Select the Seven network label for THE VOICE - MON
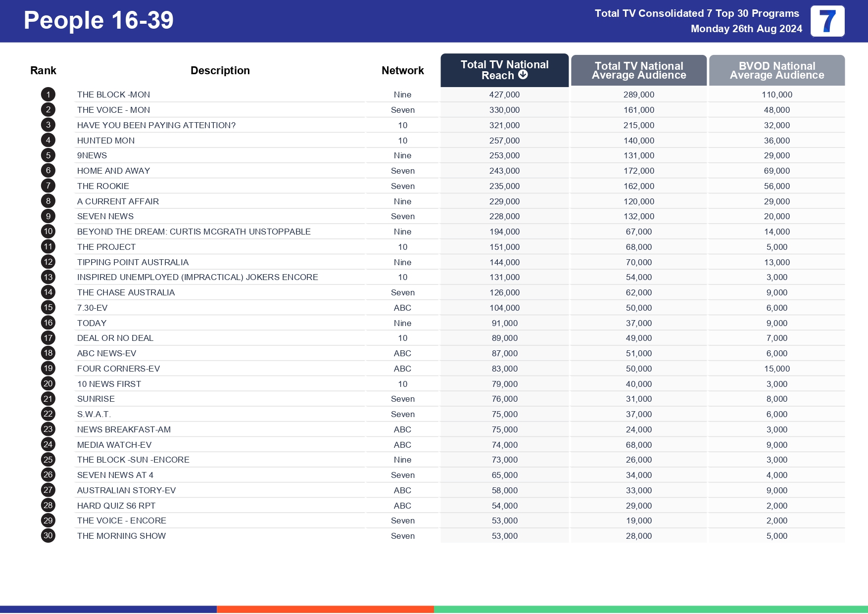This screenshot has width=868, height=614. coord(402,109)
